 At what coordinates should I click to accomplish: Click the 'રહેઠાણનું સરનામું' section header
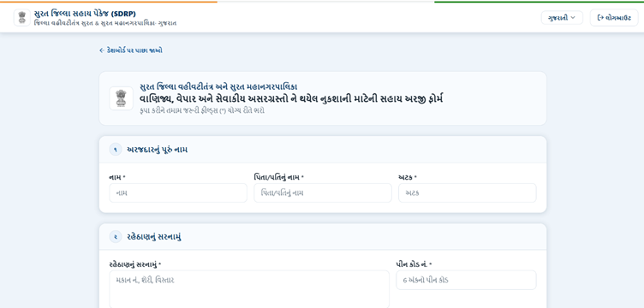[x=154, y=237]
